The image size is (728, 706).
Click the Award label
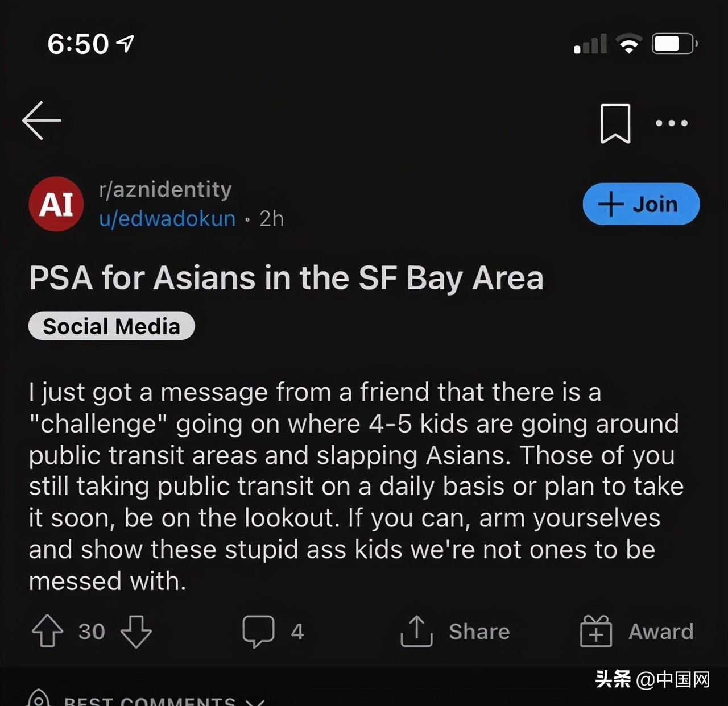[x=661, y=632]
